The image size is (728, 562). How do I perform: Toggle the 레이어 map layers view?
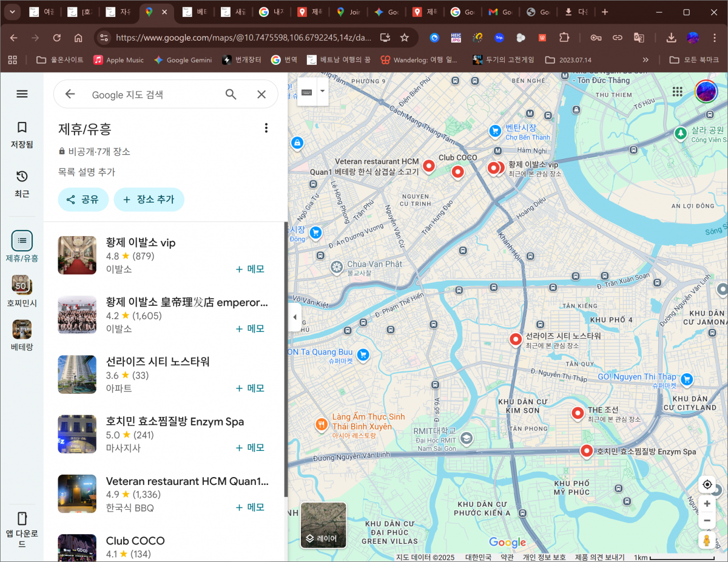pos(323,524)
